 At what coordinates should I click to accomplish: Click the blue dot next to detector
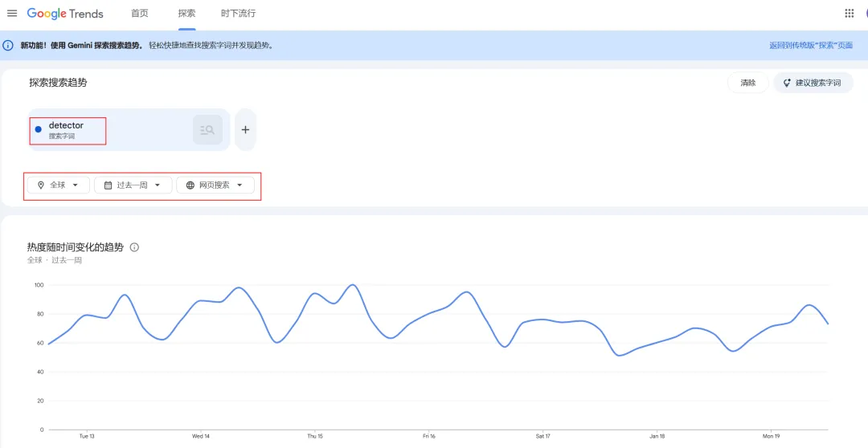38,130
